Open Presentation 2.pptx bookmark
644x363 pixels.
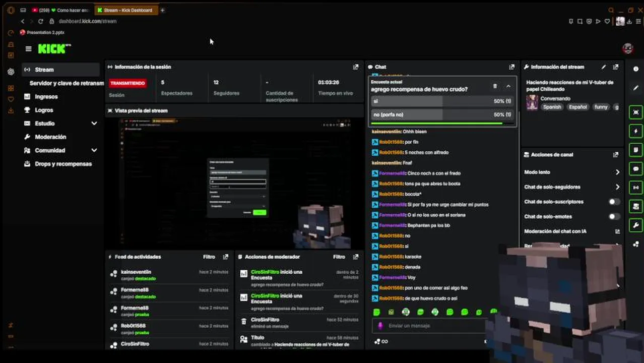pyautogui.click(x=42, y=32)
